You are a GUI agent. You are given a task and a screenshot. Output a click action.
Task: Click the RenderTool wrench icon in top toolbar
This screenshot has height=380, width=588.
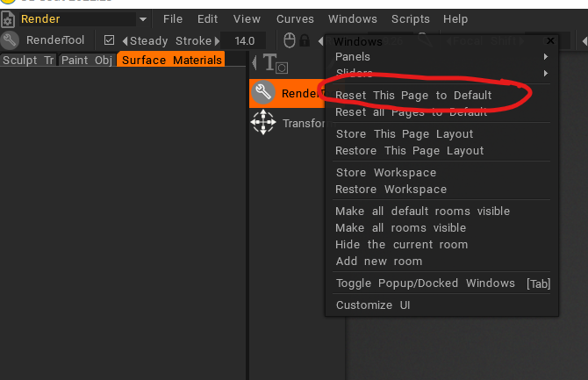click(11, 40)
